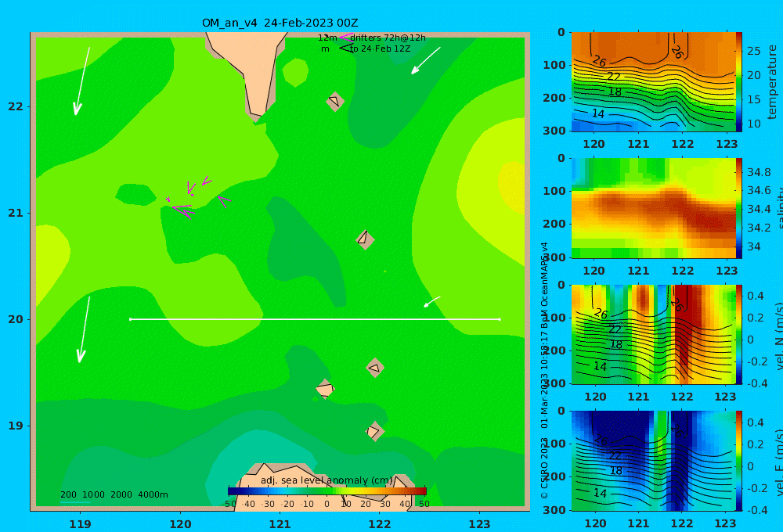Click the 'temperature' colorbar axis label

coord(772,82)
